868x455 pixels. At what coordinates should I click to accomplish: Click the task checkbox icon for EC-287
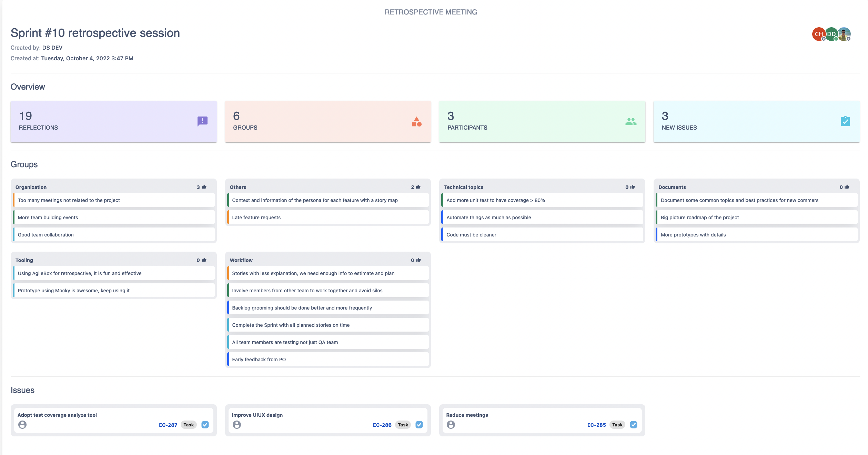point(205,425)
